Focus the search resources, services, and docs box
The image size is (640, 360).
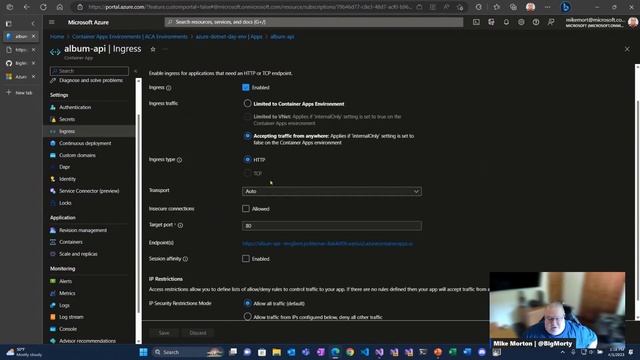point(313,22)
